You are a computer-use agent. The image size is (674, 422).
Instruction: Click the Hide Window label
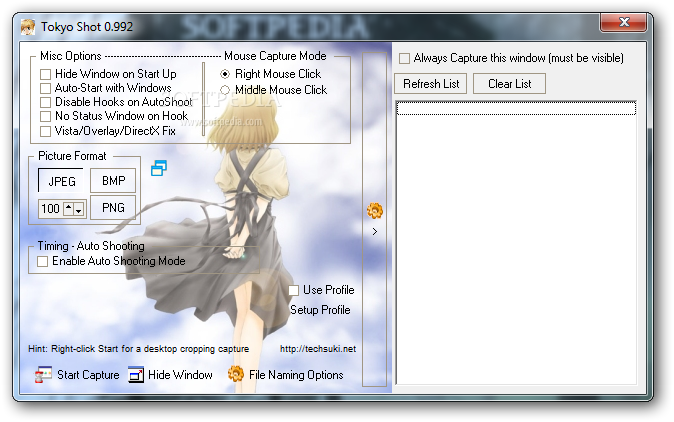(180, 375)
